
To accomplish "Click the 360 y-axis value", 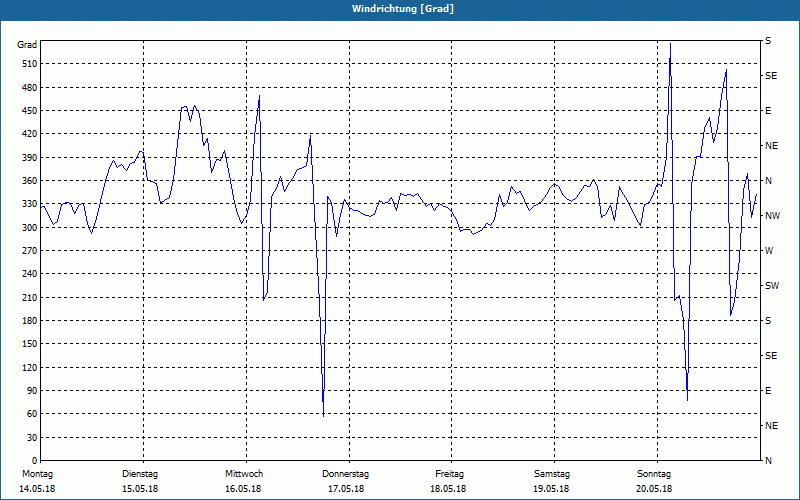I will point(29,181).
